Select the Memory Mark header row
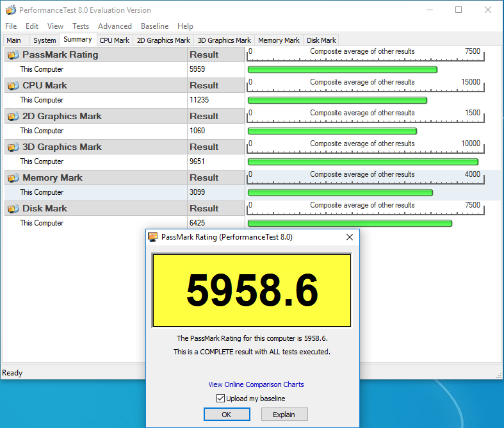This screenshot has height=428, width=504. [124, 177]
